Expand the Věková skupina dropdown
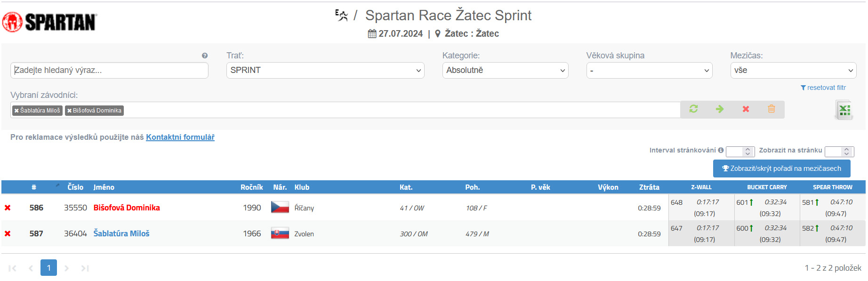 pyautogui.click(x=649, y=70)
